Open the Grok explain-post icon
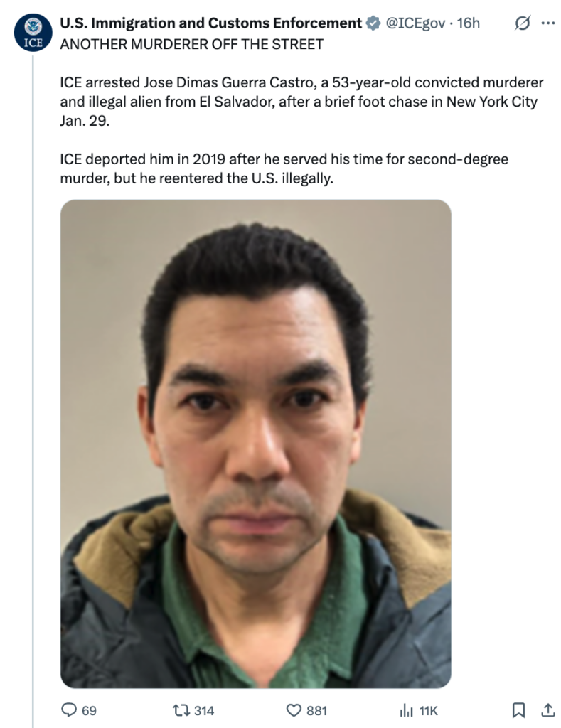561x728 pixels. click(x=523, y=23)
